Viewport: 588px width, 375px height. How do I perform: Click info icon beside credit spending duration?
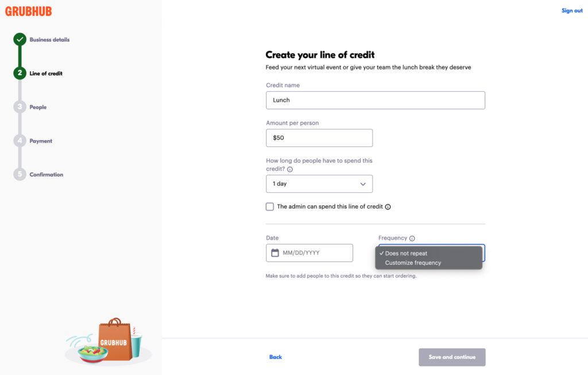point(290,170)
